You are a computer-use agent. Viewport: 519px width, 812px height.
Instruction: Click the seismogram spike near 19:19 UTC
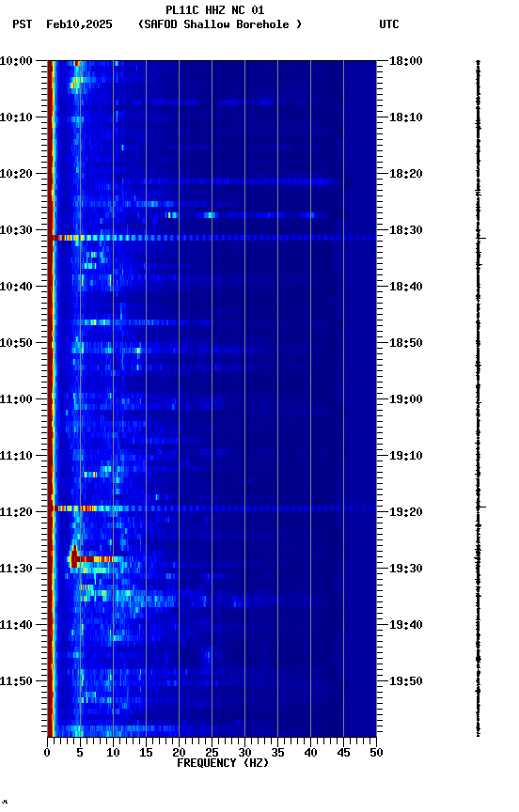click(481, 507)
